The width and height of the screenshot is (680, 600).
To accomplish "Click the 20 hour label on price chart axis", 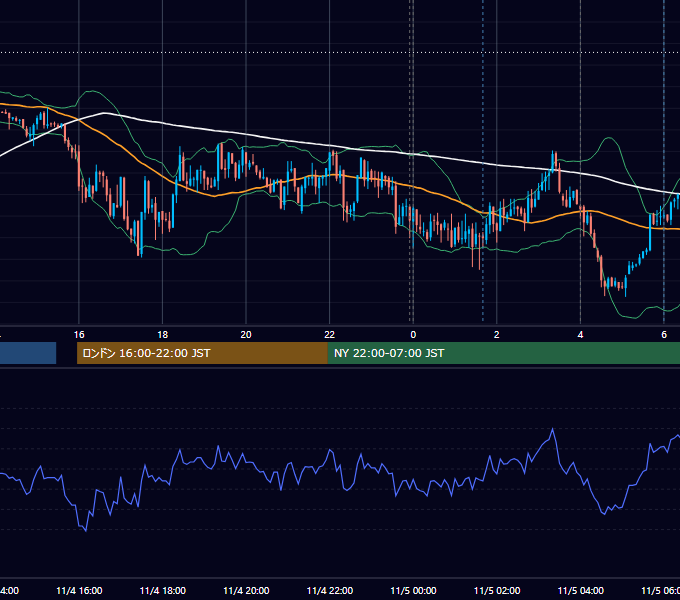I will [246, 335].
